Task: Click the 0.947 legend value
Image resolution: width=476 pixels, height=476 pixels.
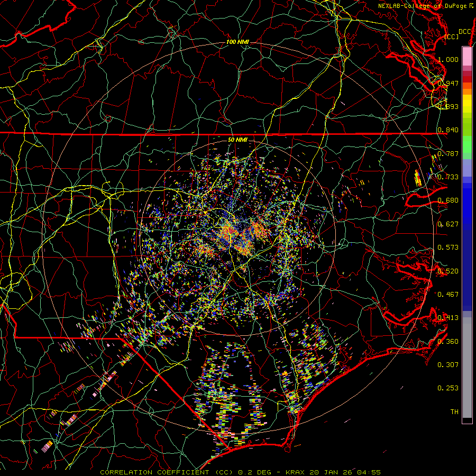Action: pos(448,83)
